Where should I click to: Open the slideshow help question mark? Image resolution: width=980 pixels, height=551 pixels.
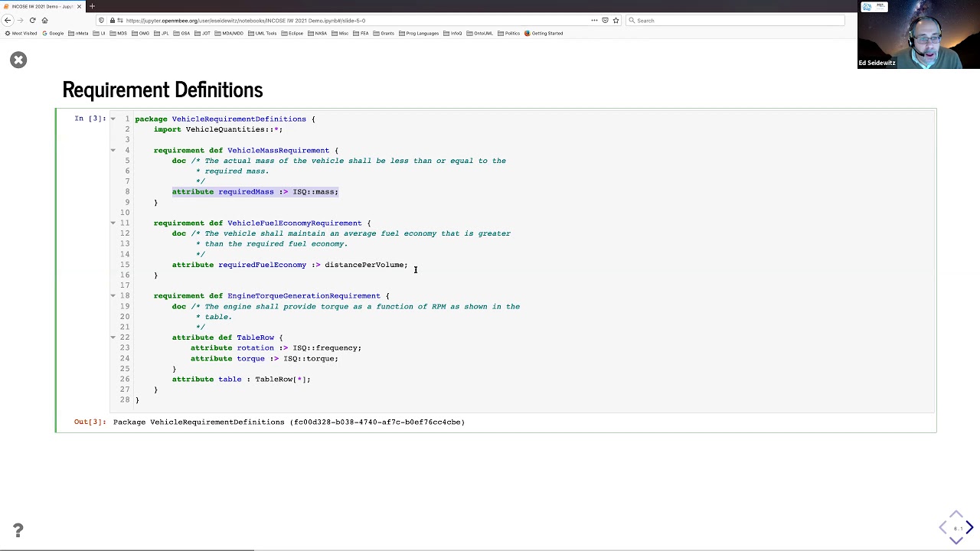point(18,530)
